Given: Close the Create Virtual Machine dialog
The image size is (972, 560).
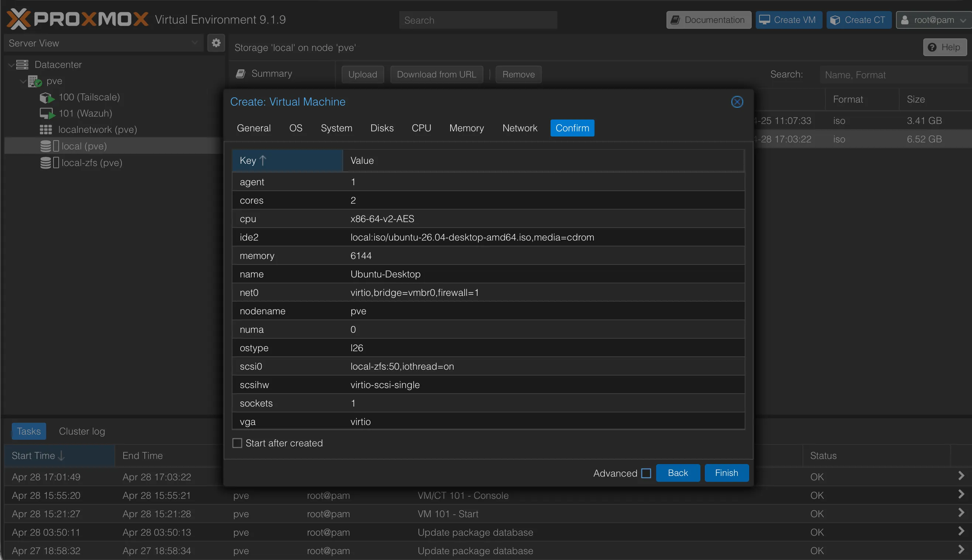Looking at the screenshot, I should click(x=737, y=102).
